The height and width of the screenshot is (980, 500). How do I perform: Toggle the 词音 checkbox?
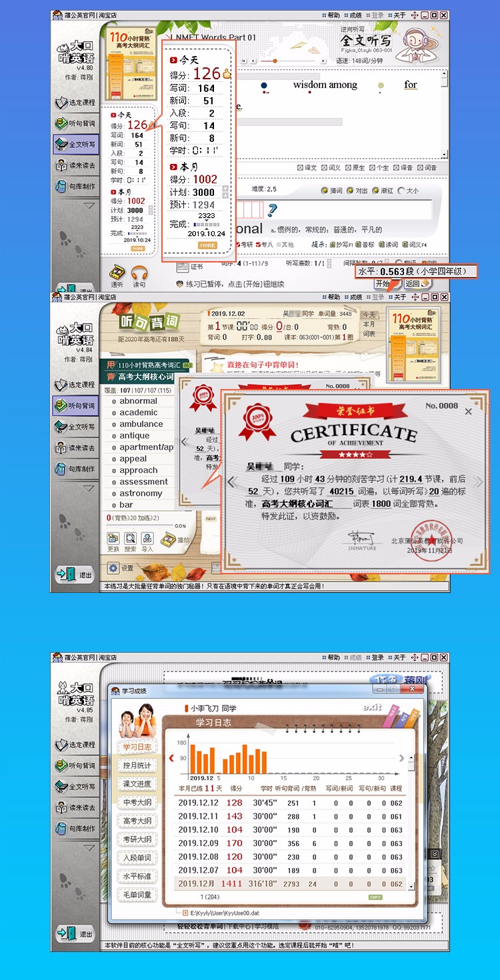pos(427,168)
